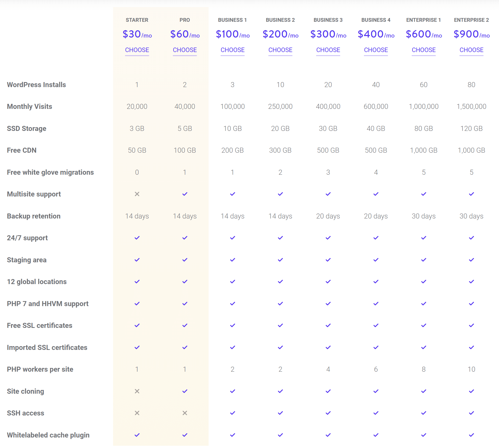This screenshot has height=448, width=499.
Task: Click CHOOSE beneath the Business 2 plan
Action: tap(280, 50)
